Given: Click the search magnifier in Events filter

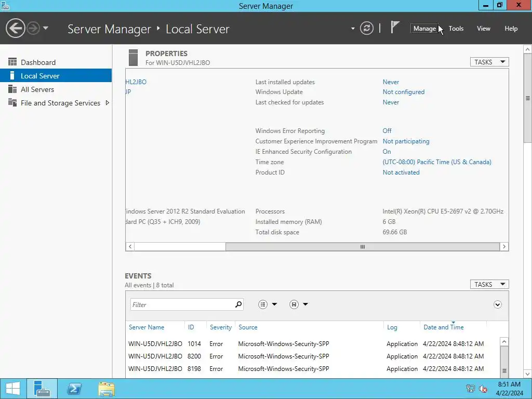Looking at the screenshot, I should 238,304.
